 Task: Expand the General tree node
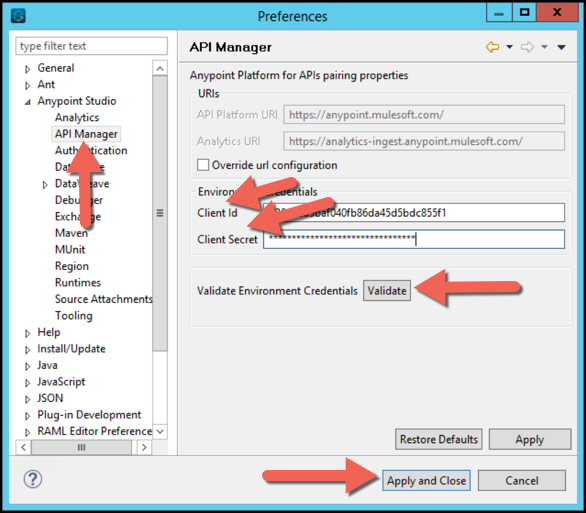click(x=27, y=69)
